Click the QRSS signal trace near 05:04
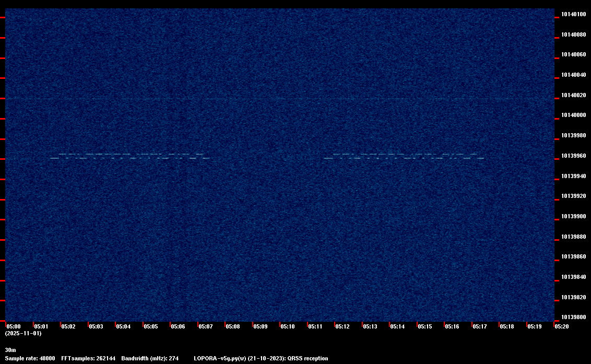The image size is (591, 364). point(129,156)
